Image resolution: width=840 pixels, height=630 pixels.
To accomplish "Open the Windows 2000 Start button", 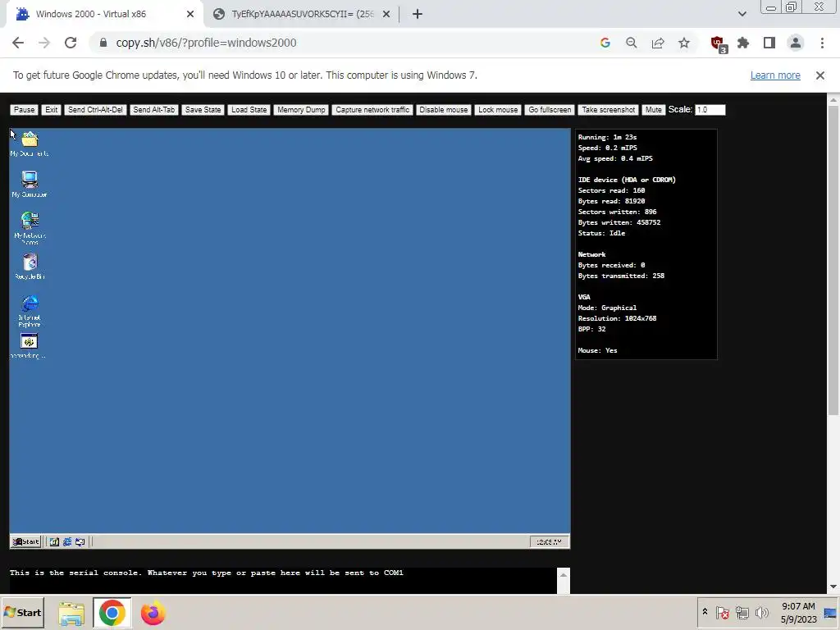I will point(25,541).
